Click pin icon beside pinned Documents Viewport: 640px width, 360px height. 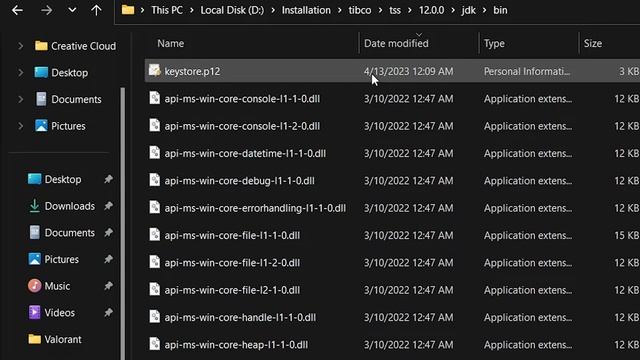pos(108,233)
